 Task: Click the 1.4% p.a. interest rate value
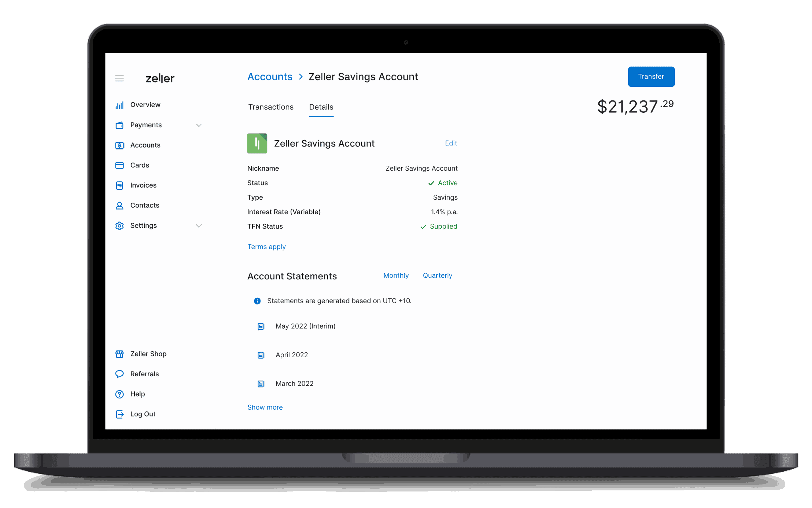click(444, 212)
